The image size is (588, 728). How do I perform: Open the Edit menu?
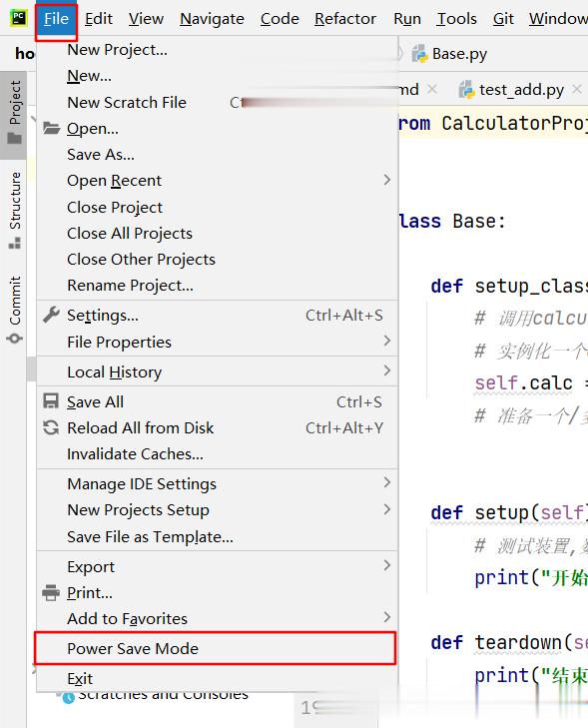click(99, 19)
